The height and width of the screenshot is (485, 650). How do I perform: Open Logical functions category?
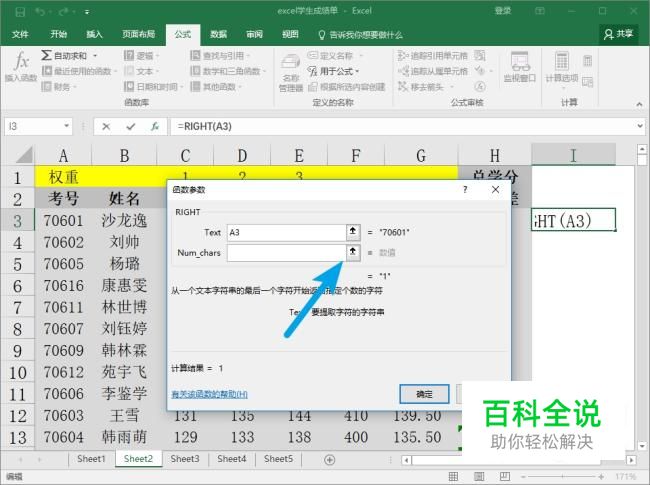(x=141, y=56)
